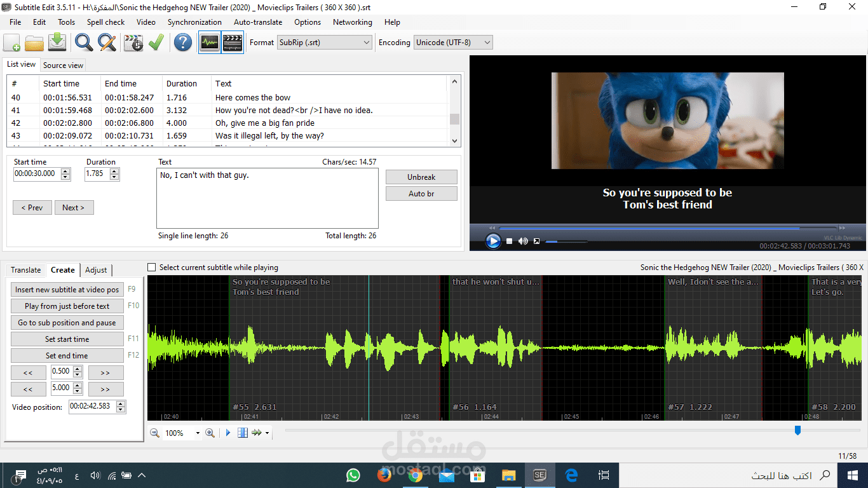Create a new subtitle file from toolbar
This screenshot has width=868, height=488.
pos(12,43)
